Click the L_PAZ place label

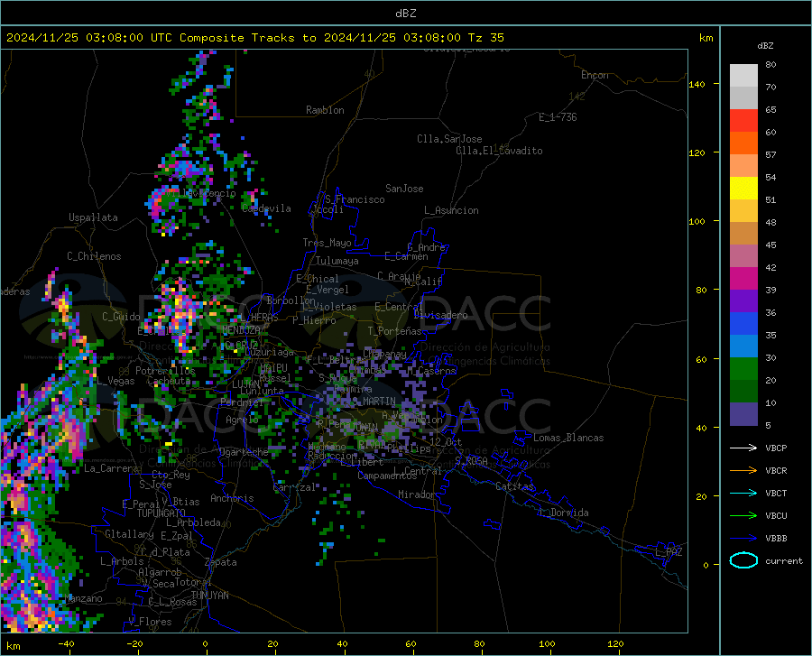coord(669,552)
